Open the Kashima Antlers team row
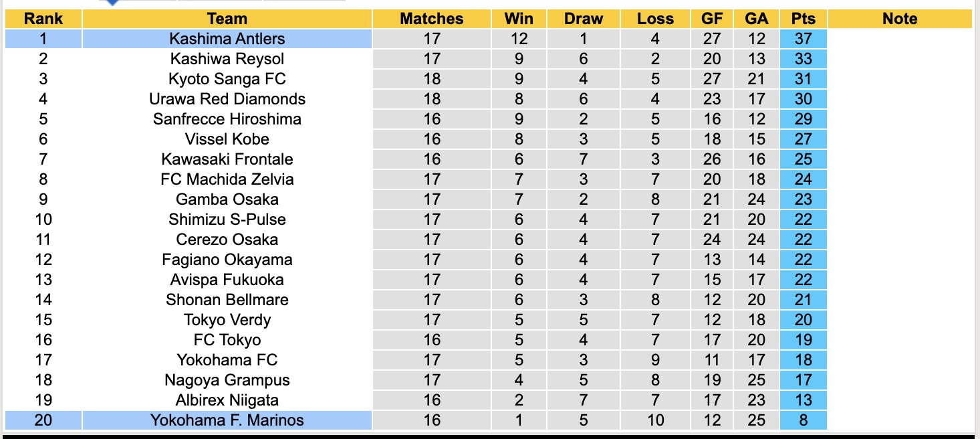The height and width of the screenshot is (439, 980). coord(227,39)
